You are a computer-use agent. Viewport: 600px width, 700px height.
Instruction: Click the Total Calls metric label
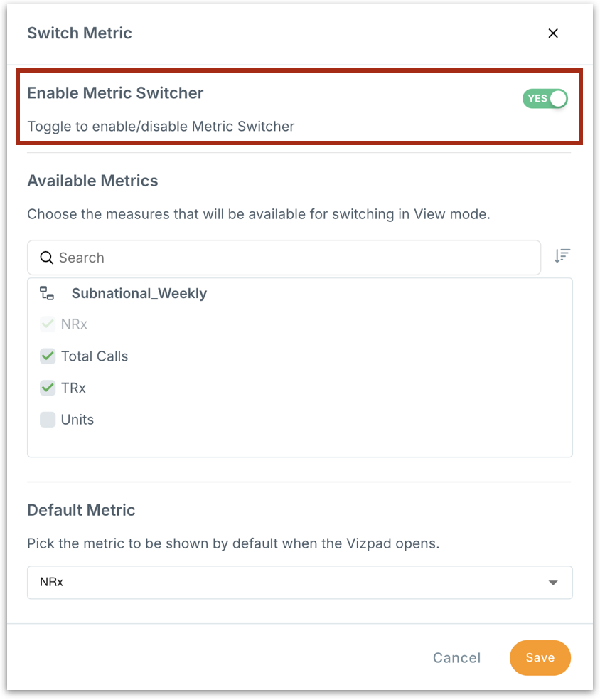95,356
